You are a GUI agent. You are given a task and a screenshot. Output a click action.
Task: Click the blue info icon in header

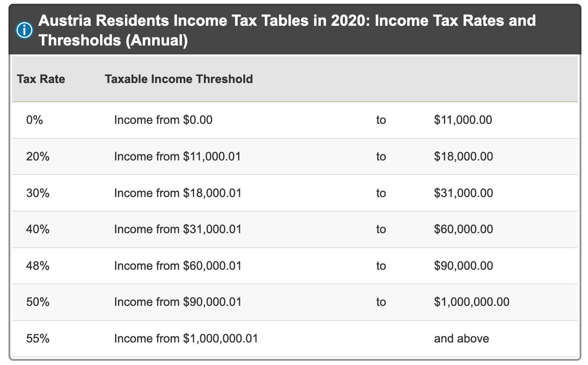point(24,30)
